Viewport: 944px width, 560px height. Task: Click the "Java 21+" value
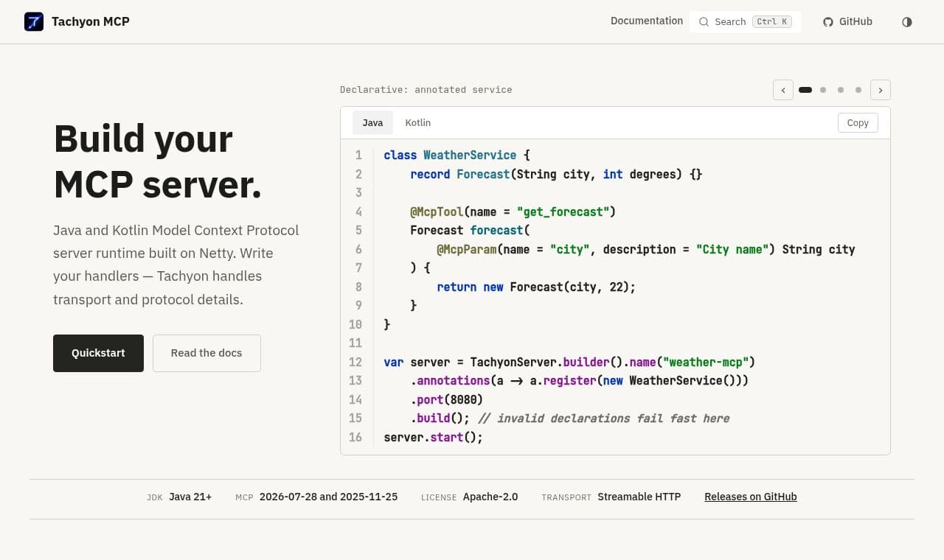190,497
